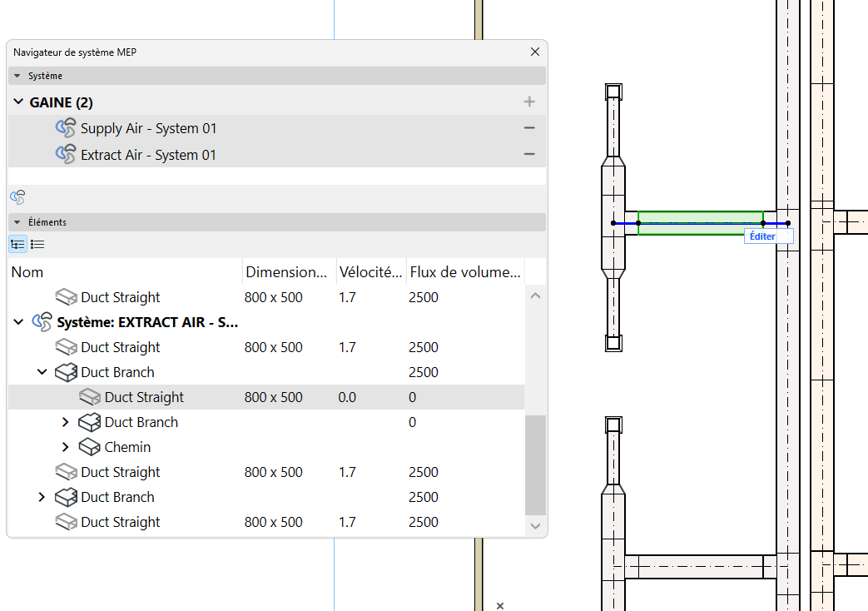Viewport: 868px width, 611px height.
Task: Select the Système: EXTRACT AIR row
Action: tap(266, 322)
